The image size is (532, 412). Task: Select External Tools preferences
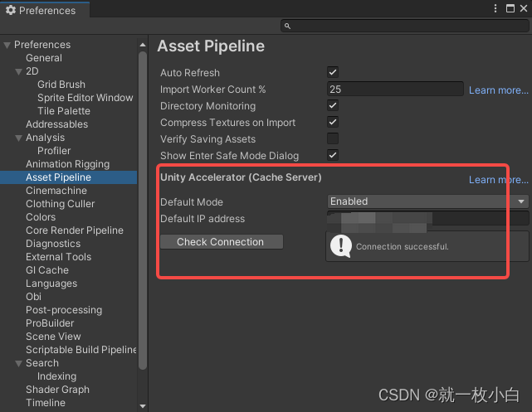tap(58, 257)
